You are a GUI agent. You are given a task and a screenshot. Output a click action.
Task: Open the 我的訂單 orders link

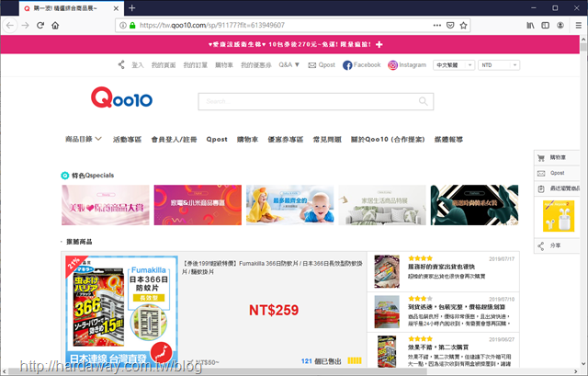tap(195, 65)
